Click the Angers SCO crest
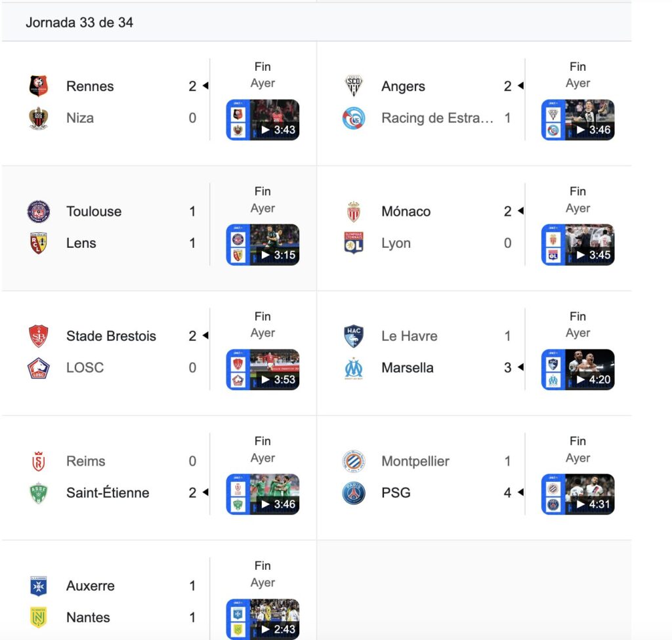Screen dimensions: 672x640 354,86
